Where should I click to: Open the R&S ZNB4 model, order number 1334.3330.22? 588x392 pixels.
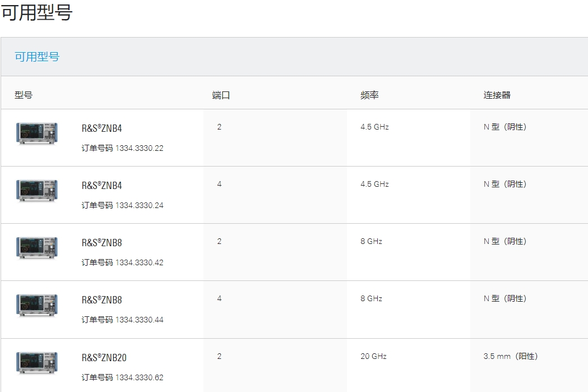(x=102, y=128)
